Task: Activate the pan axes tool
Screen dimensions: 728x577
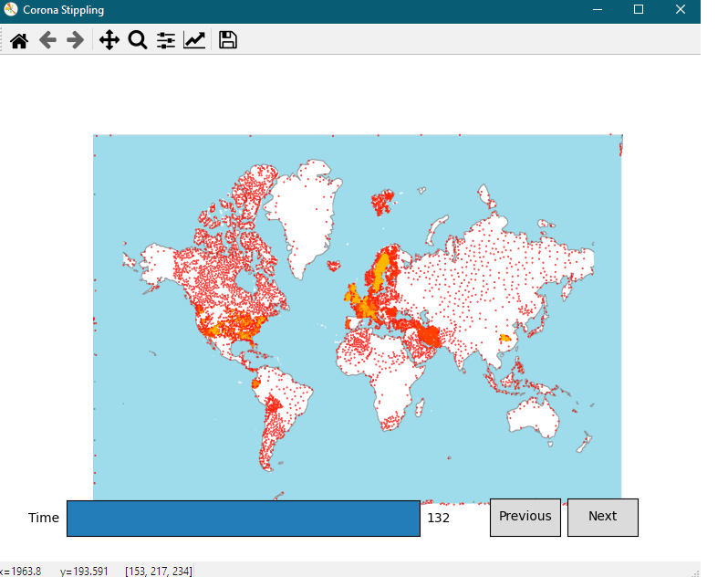Action: click(x=109, y=40)
